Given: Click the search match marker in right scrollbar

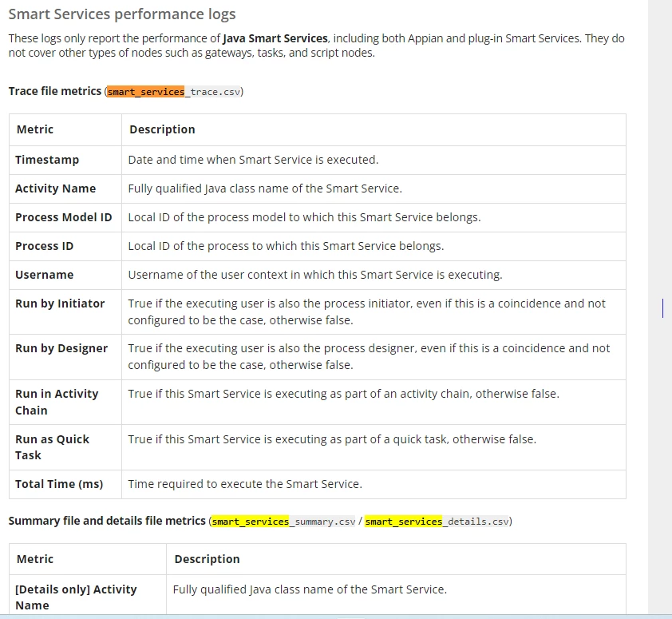Looking at the screenshot, I should pos(662,308).
